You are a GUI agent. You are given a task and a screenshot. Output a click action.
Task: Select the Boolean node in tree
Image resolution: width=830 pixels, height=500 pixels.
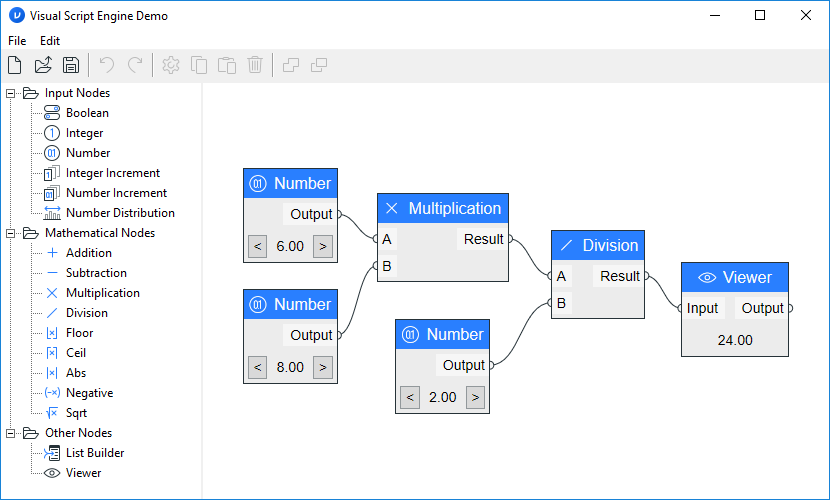87,113
